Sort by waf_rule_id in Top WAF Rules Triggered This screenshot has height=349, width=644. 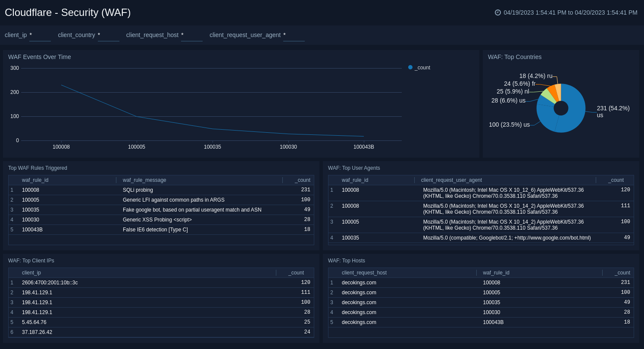pos(35,180)
